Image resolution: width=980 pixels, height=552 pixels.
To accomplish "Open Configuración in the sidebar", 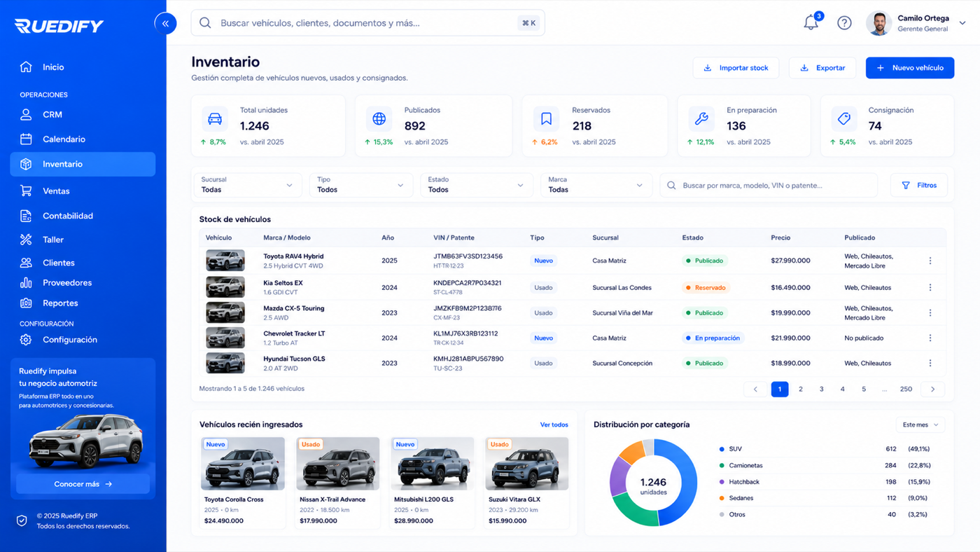I will [83, 340].
